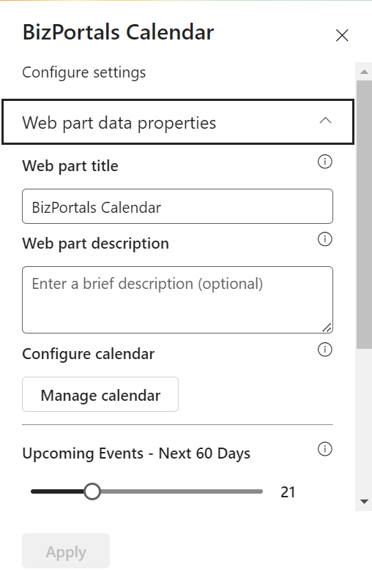Open info icon beside Web part title

(325, 162)
